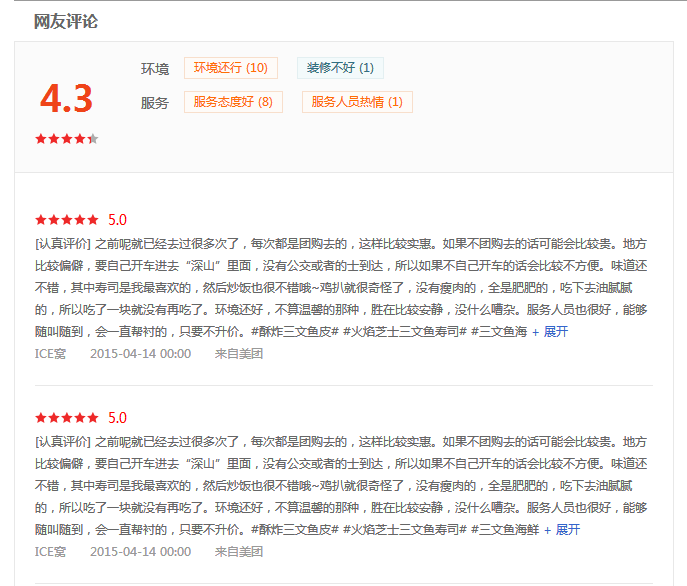The image size is (687, 586).
Task: Click the star rating under 4.3
Action: 67,139
